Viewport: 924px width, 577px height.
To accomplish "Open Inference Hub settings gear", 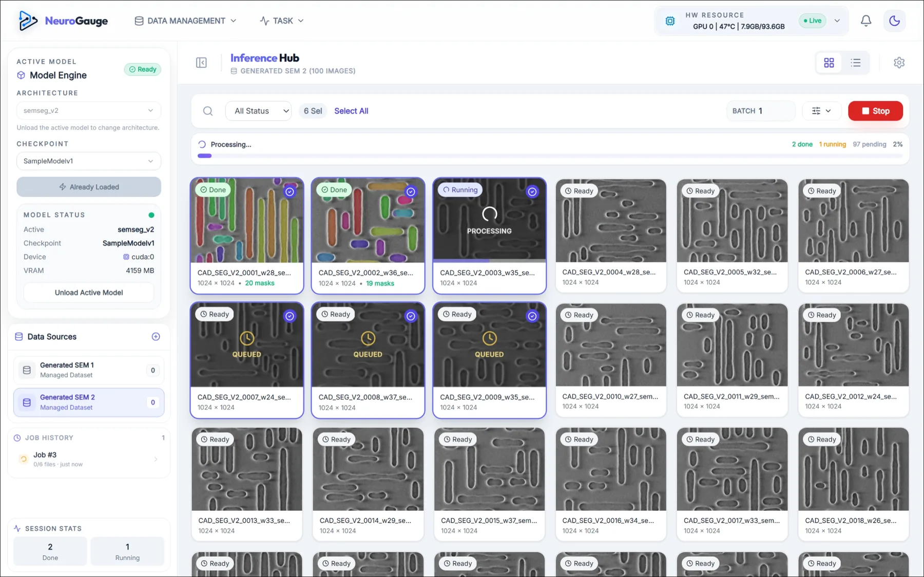I will (x=899, y=63).
